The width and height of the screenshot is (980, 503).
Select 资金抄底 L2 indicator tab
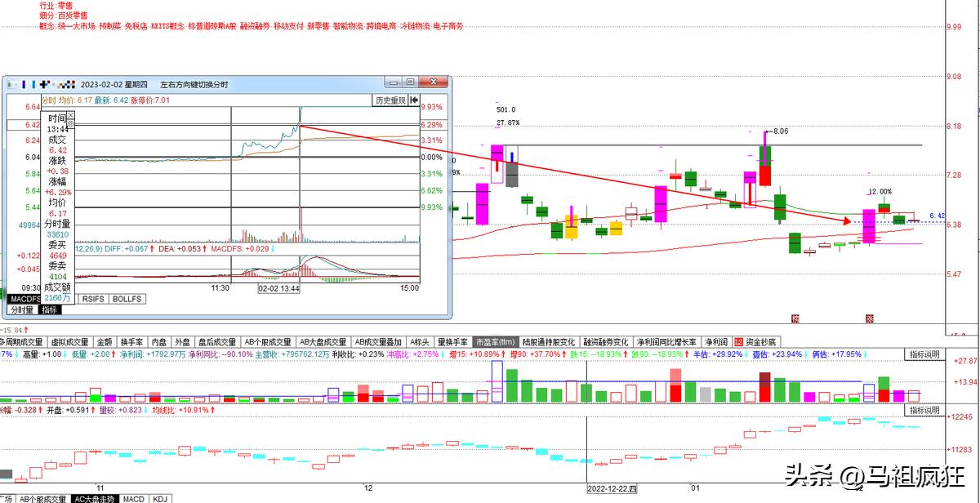point(755,341)
